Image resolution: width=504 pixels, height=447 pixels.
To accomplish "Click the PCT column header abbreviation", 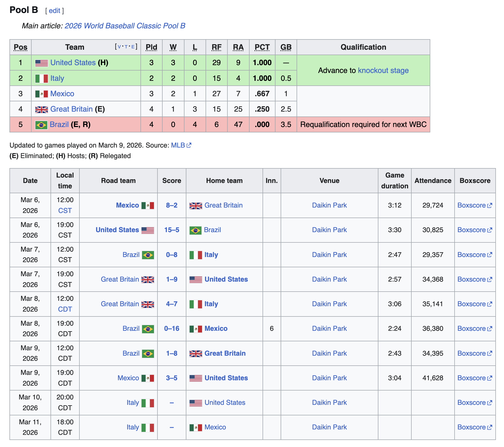I will pyautogui.click(x=262, y=47).
